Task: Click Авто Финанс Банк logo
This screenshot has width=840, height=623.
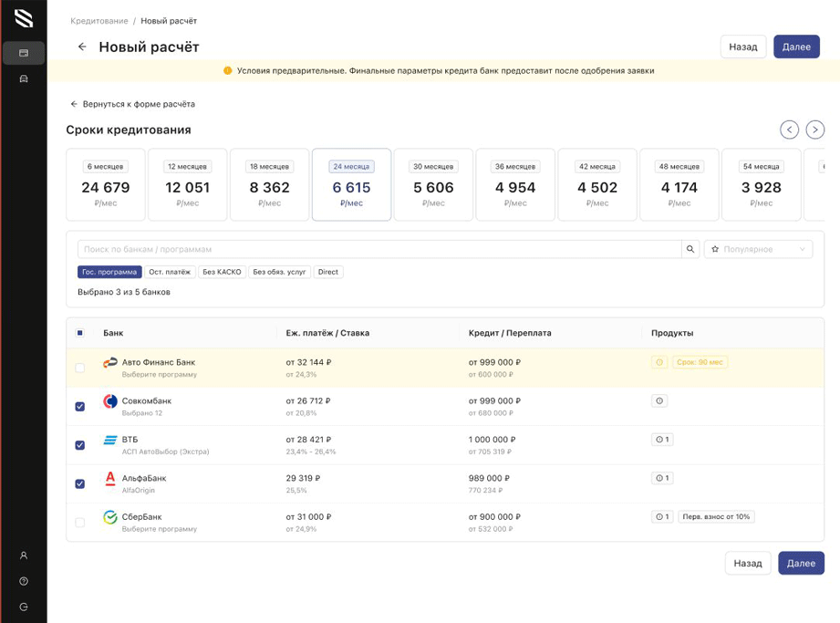Action: [110, 363]
